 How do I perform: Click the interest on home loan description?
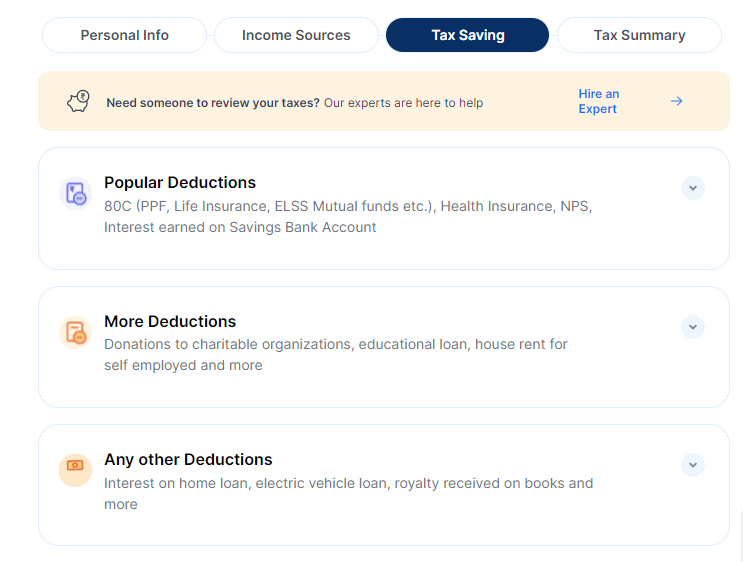click(x=348, y=493)
